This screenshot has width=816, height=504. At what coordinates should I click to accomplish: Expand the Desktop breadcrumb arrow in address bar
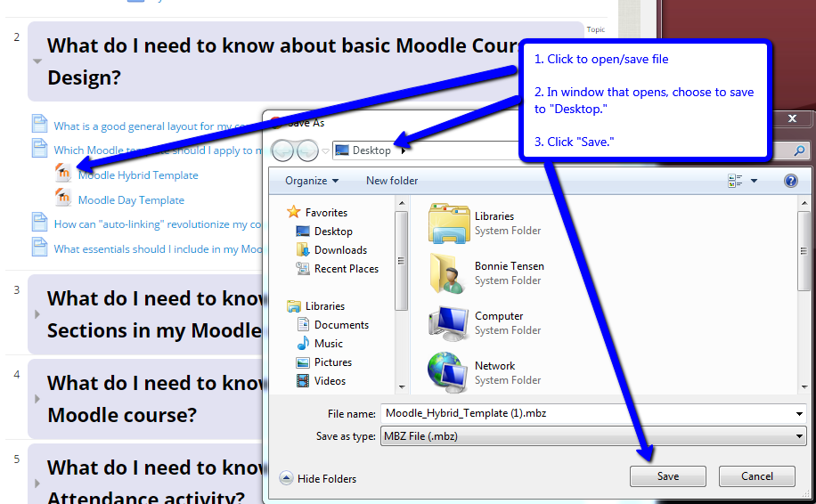coord(404,150)
